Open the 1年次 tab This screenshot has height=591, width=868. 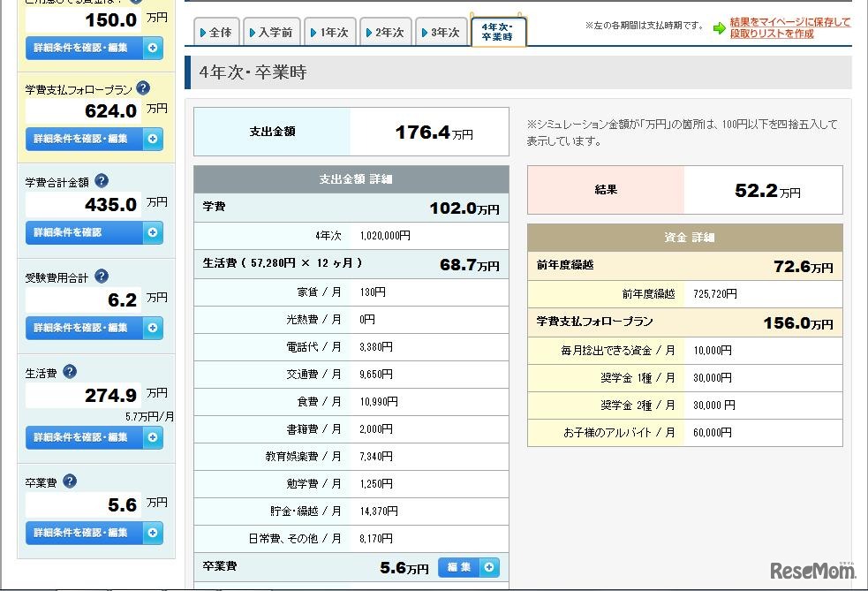(328, 33)
